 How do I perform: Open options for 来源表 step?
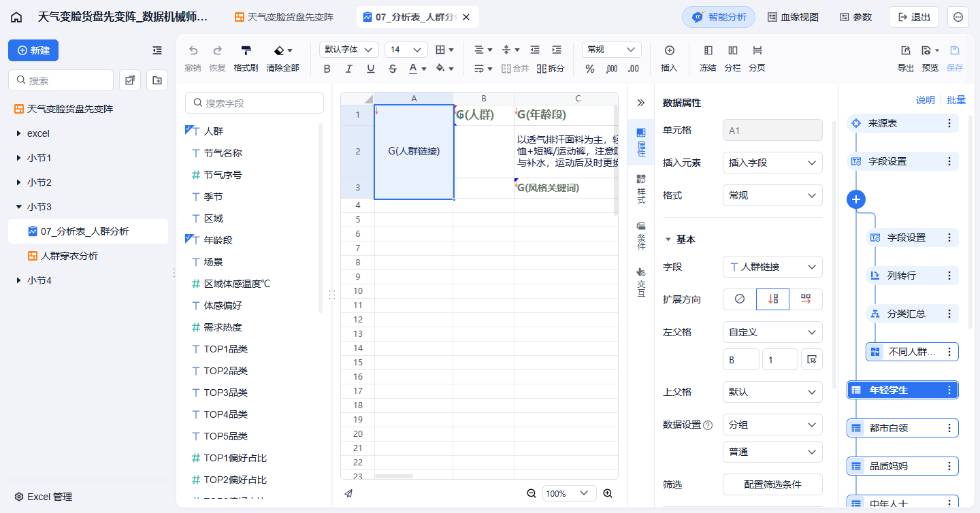point(949,123)
